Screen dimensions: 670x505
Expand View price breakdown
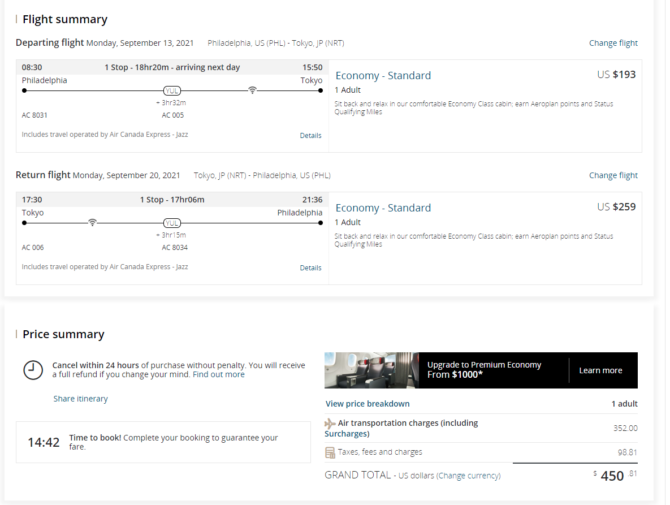pos(367,404)
